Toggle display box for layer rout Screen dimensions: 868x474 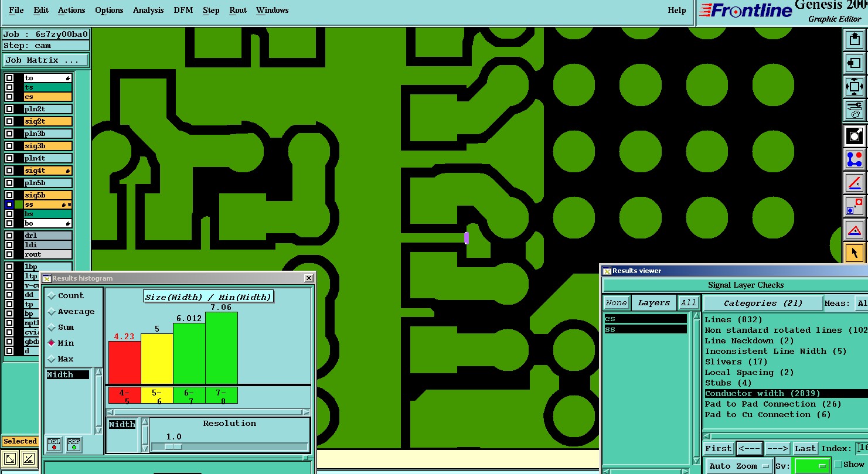pos(9,254)
